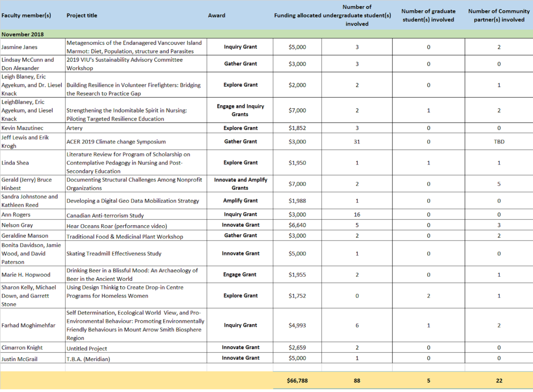533x392 pixels.
Task: Click the 'Award' column header
Action: 216,15
